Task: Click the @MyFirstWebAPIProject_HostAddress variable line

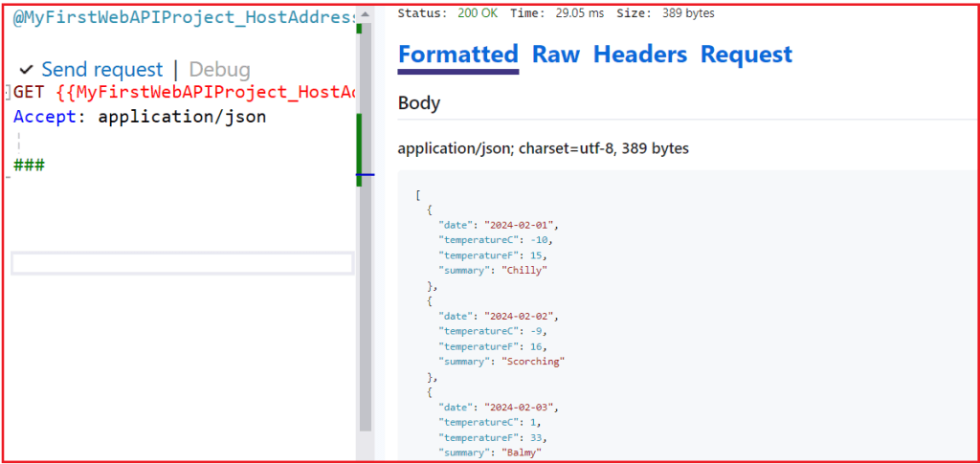Action: point(184,19)
